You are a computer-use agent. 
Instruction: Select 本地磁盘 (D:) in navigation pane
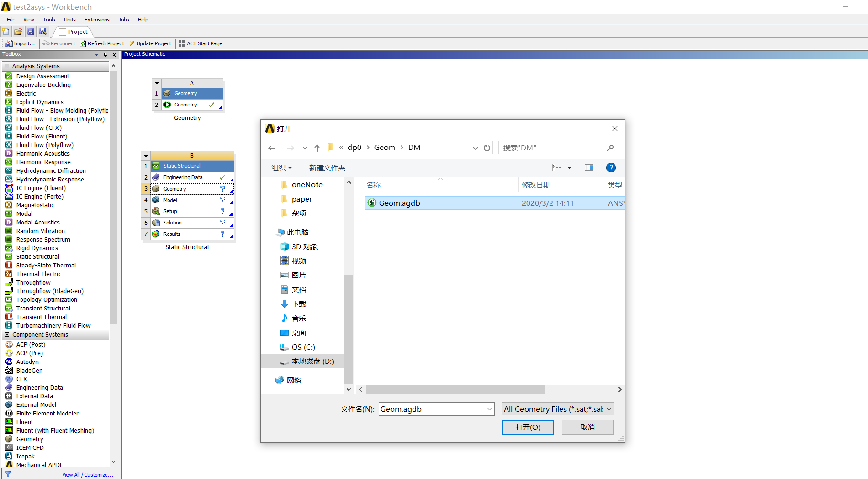click(x=302, y=362)
